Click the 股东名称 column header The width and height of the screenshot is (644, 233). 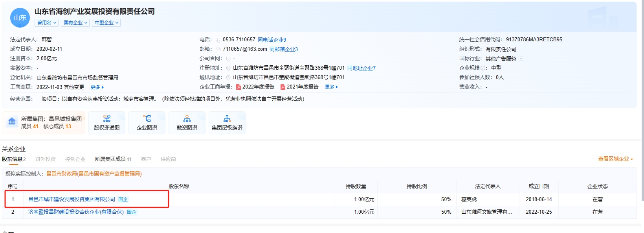179,187
